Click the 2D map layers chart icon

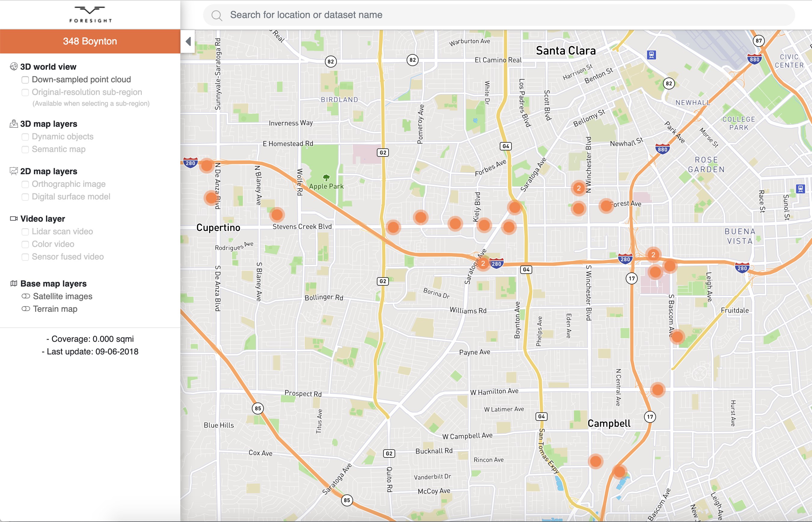point(14,171)
